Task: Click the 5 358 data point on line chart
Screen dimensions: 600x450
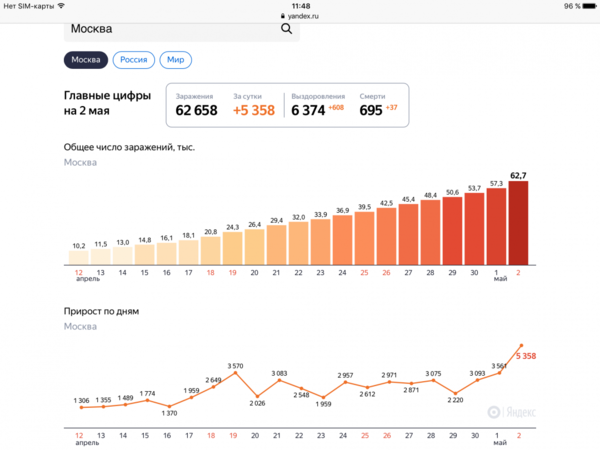Action: click(x=519, y=346)
